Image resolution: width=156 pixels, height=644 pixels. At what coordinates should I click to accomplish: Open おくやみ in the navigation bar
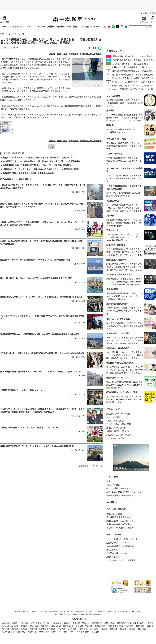pyautogui.click(x=41, y=27)
